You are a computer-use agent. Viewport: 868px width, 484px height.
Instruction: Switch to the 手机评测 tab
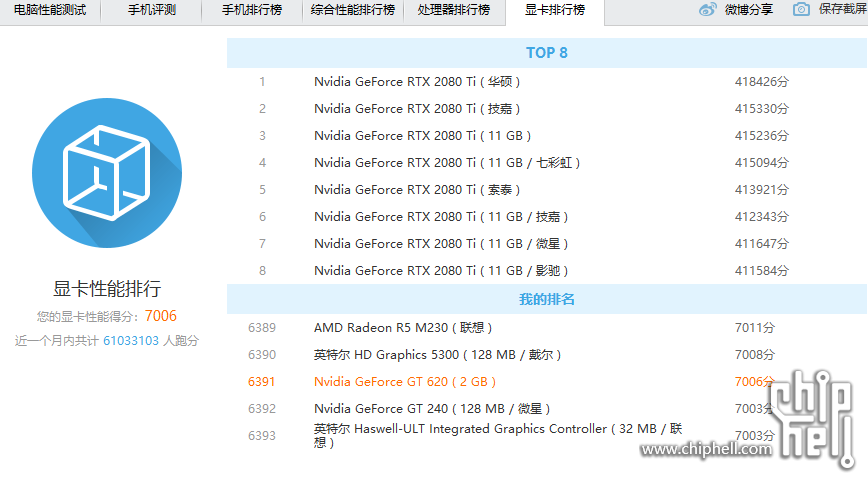click(x=152, y=10)
